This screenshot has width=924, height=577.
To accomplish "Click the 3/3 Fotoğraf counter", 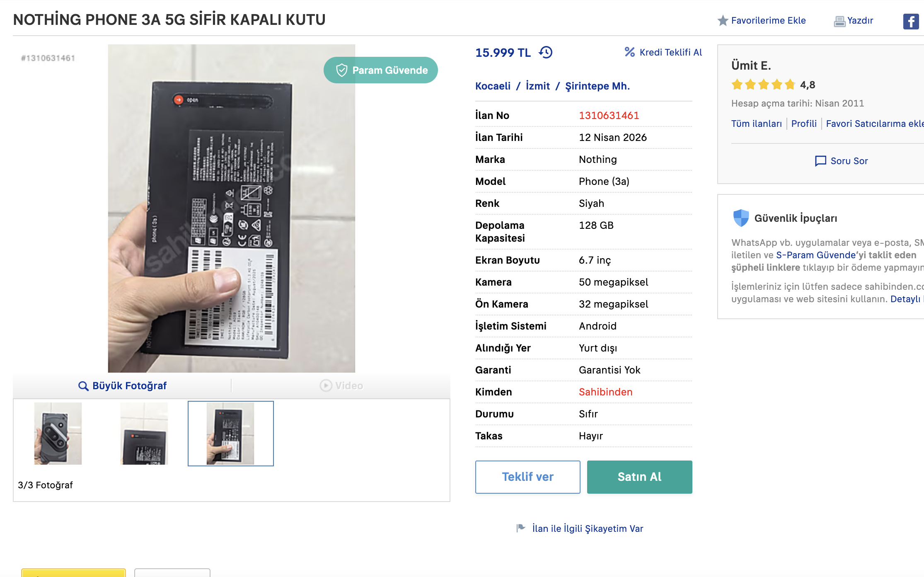I will click(45, 485).
